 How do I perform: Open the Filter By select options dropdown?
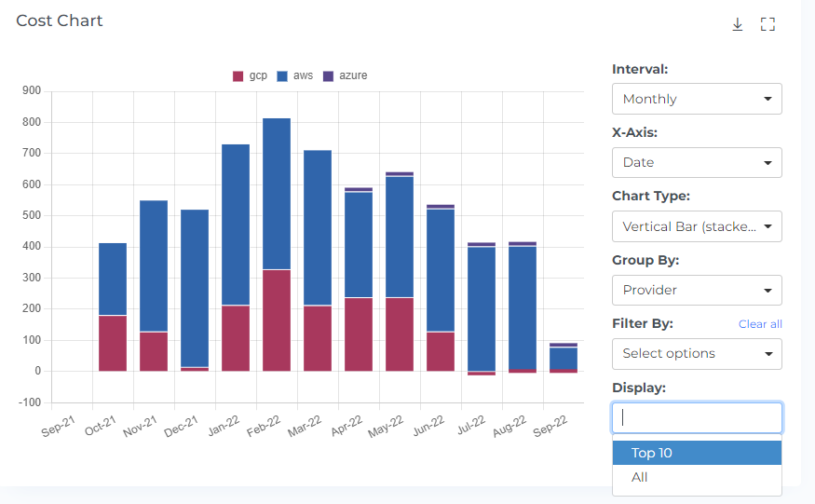[697, 353]
